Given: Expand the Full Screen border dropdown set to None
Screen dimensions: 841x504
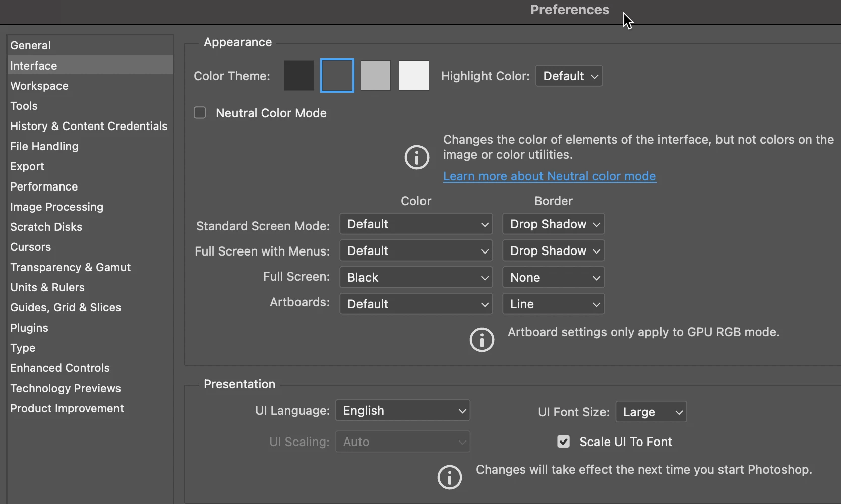Looking at the screenshot, I should click(554, 277).
